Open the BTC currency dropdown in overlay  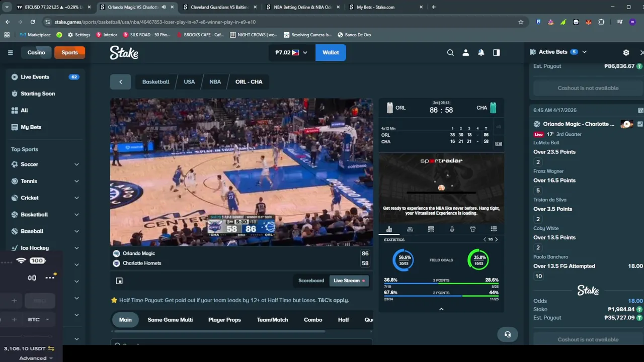[x=39, y=320]
